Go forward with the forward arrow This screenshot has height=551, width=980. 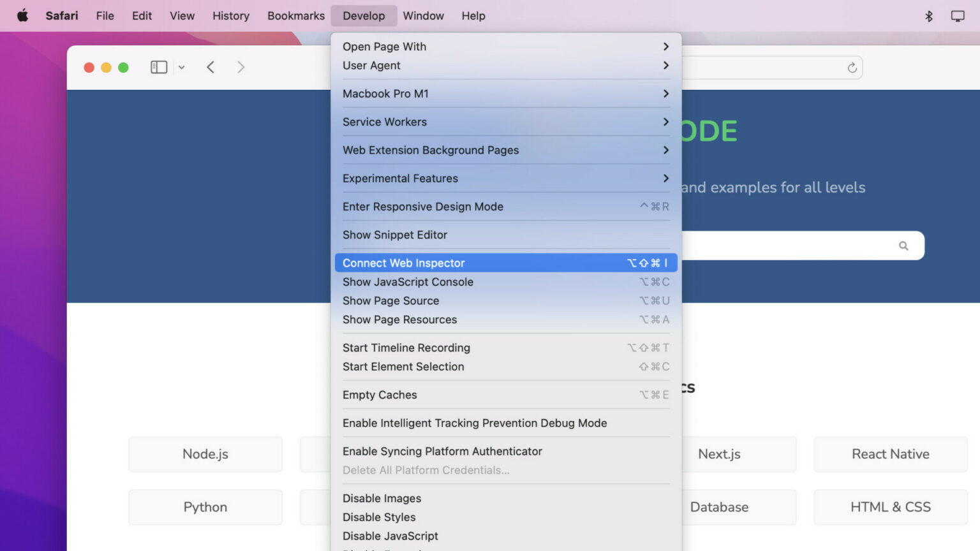[x=241, y=67]
